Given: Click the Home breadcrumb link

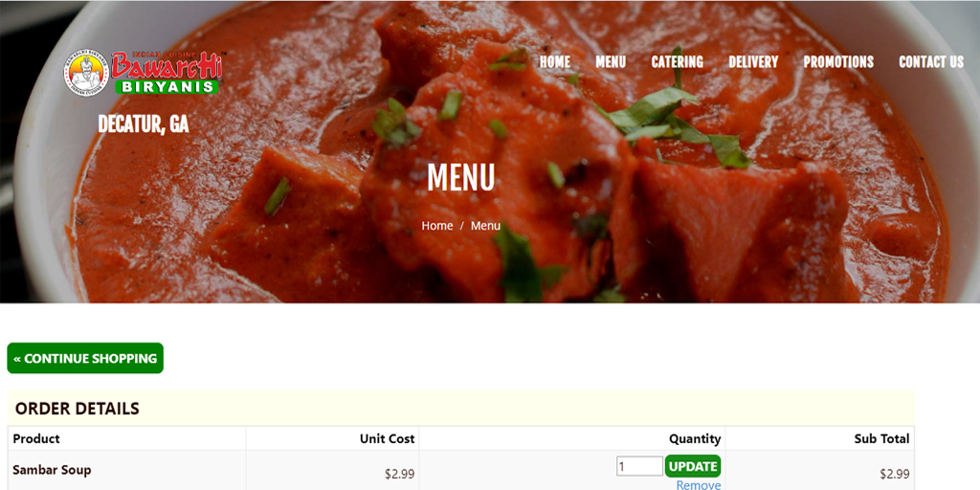Looking at the screenshot, I should point(436,226).
